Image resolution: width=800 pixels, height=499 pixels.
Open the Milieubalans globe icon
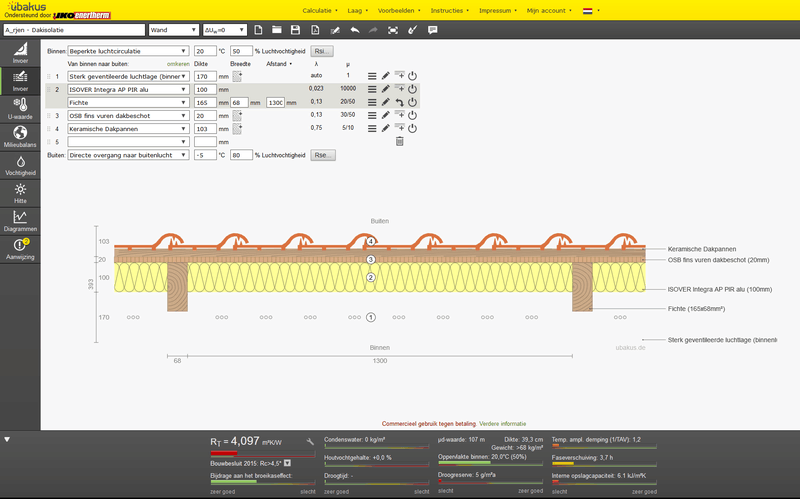[x=20, y=137]
